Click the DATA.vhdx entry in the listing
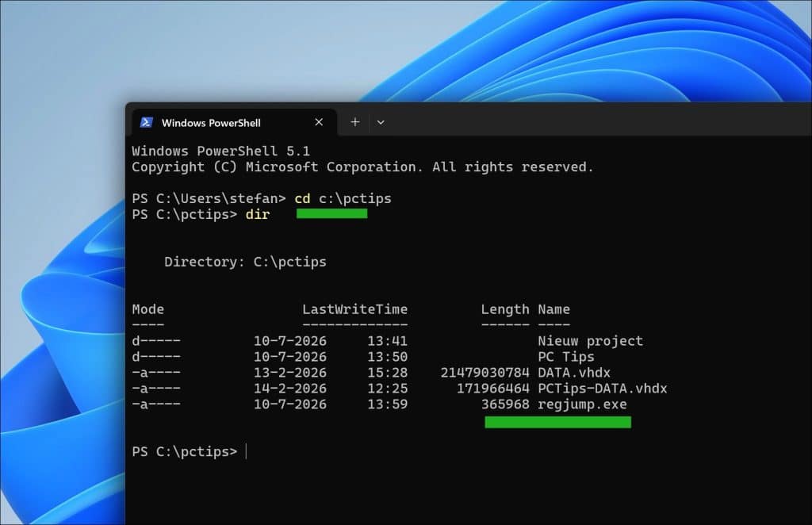The width and height of the screenshot is (812, 525). pyautogui.click(x=574, y=373)
